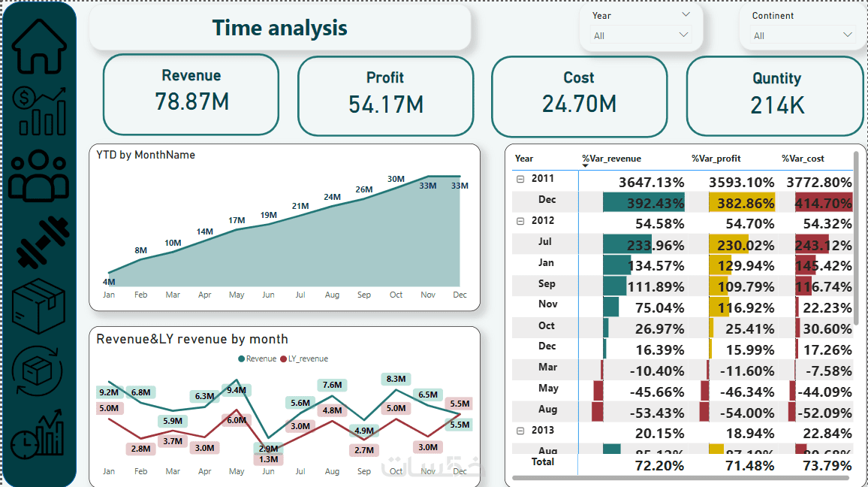This screenshot has height=487, width=868.
Task: Select the Jul row label
Action: tap(544, 241)
